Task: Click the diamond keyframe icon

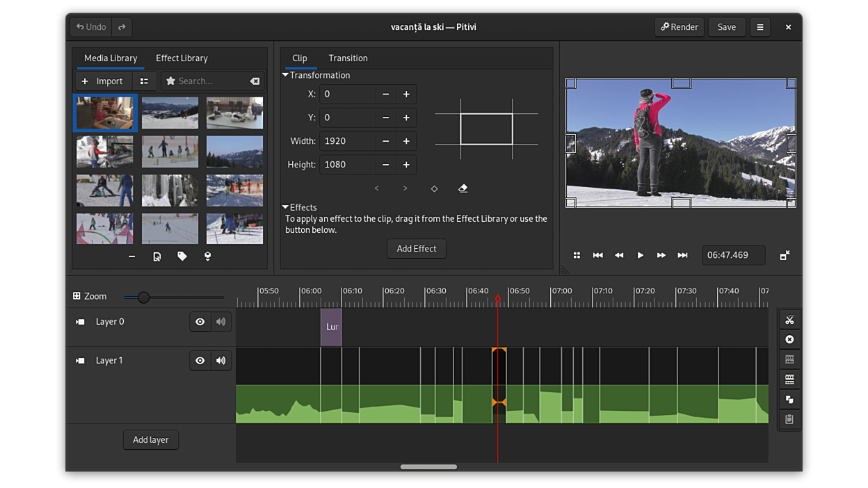Action: click(x=434, y=188)
